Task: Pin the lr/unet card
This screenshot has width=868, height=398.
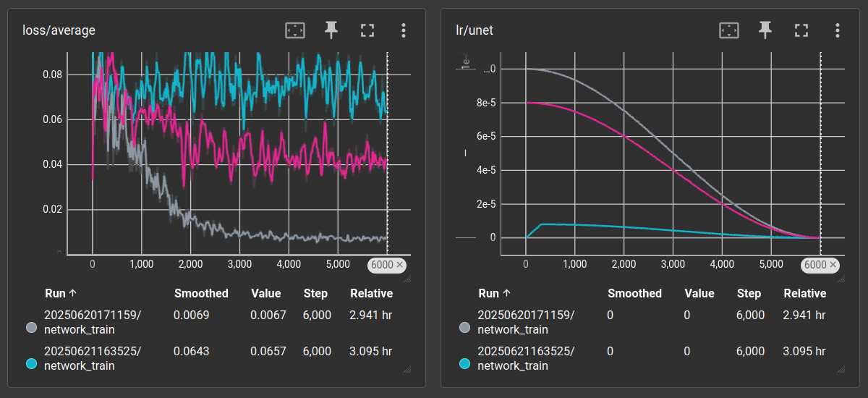Action: click(x=765, y=30)
